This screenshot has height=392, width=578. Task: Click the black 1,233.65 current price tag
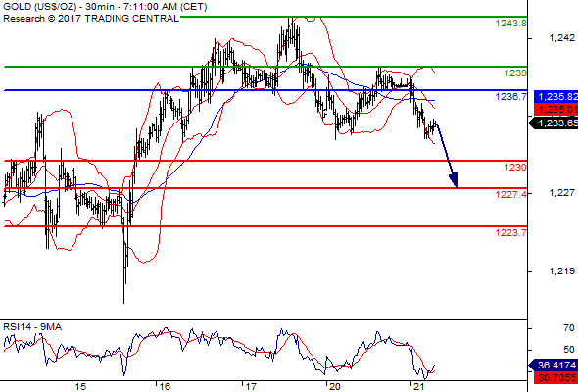[x=554, y=122]
